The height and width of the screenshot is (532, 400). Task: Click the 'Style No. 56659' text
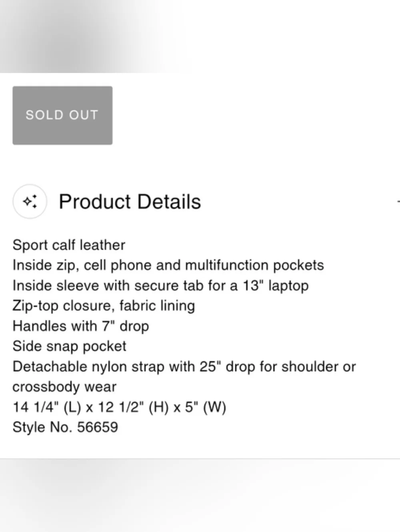[x=65, y=427]
